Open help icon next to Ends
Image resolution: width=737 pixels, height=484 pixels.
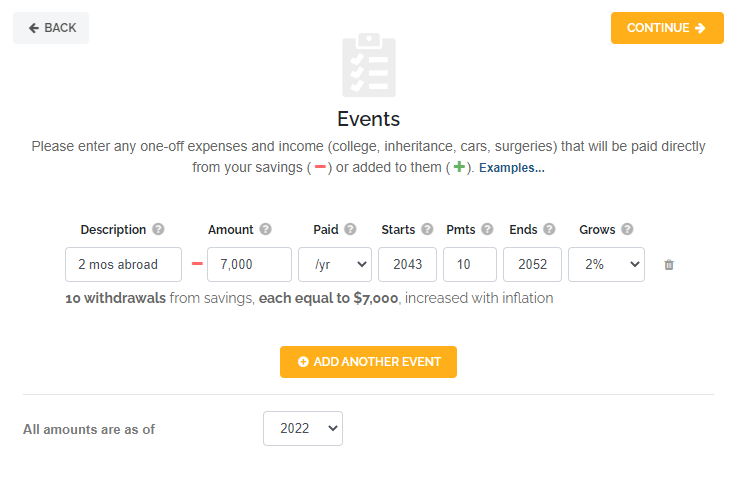[549, 229]
